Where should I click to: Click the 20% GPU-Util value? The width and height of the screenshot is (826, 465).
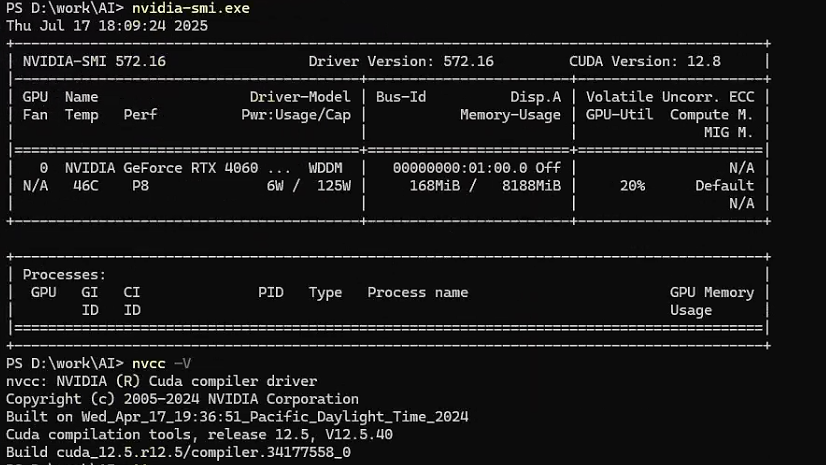point(632,186)
